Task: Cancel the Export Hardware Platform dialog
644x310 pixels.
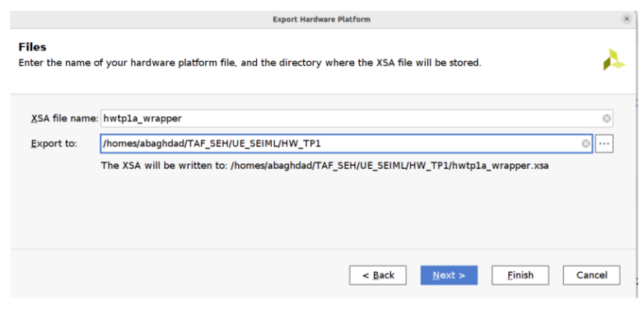Action: (591, 275)
